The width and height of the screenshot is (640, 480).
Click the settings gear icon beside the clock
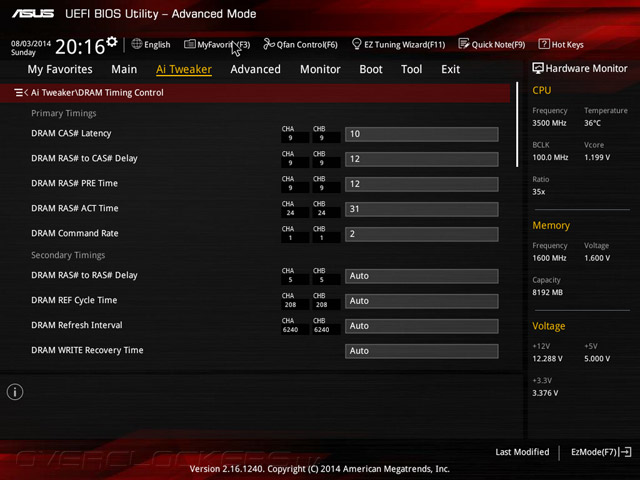point(112,42)
